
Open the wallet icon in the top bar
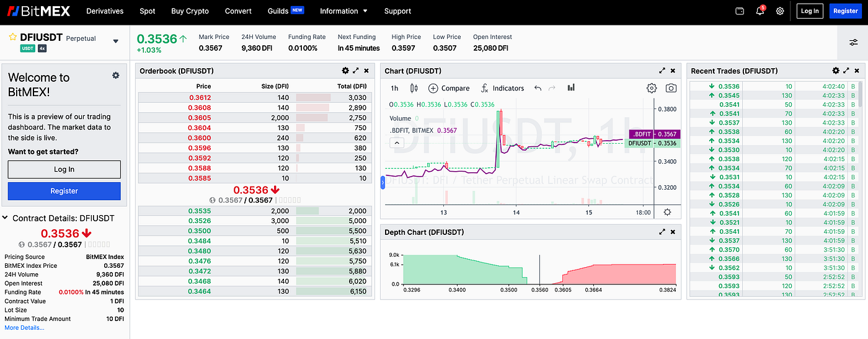(740, 11)
